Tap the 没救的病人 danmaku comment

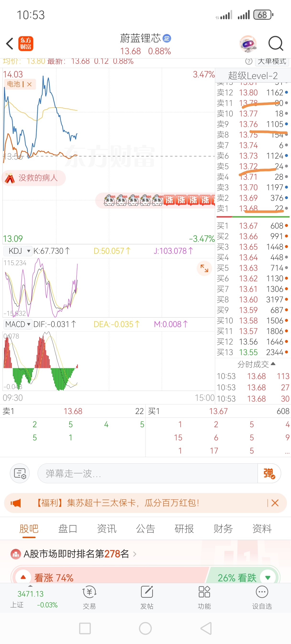point(34,178)
